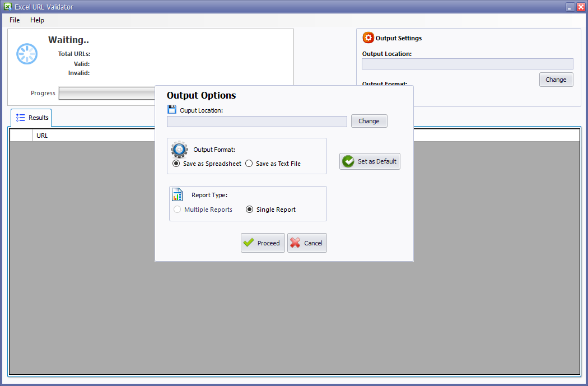Click inside the Ouput Location text field
This screenshot has width=588, height=386.
256,121
